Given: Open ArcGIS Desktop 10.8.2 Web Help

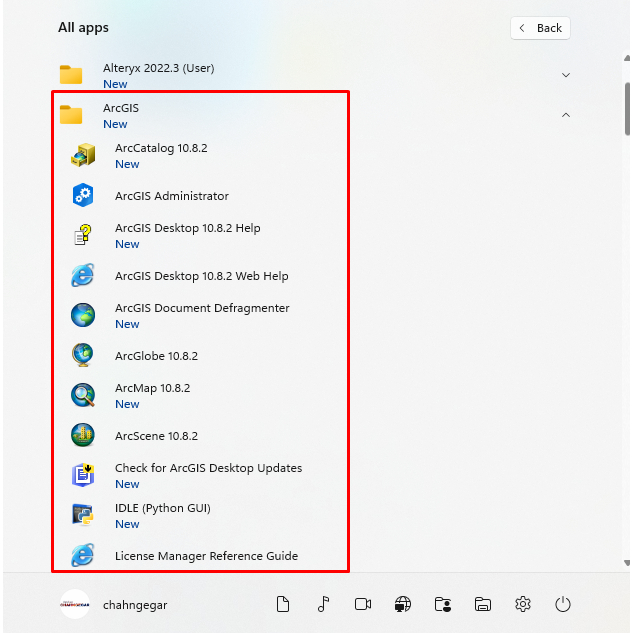Looking at the screenshot, I should pyautogui.click(x=201, y=276).
